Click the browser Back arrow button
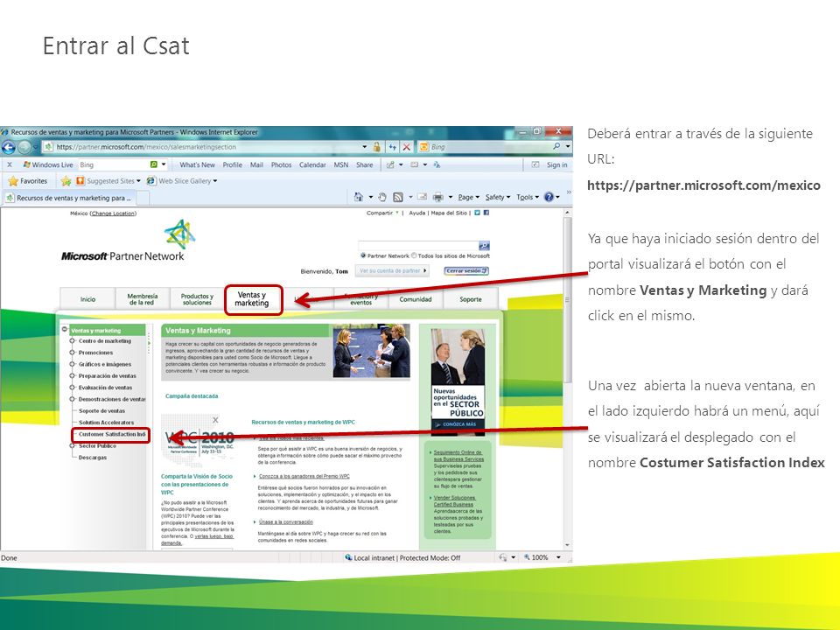840x630 pixels. coord(8,147)
